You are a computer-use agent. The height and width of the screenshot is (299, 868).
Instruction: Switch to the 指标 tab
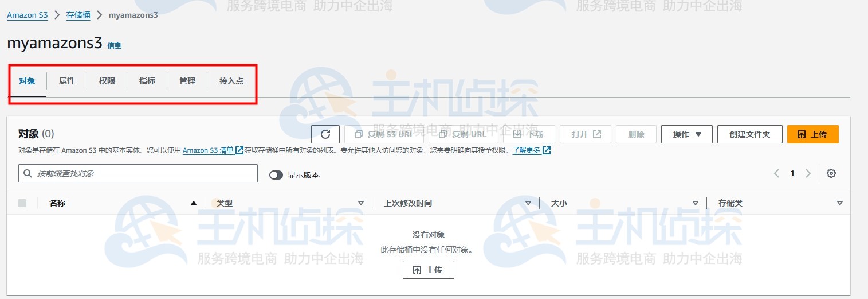point(147,81)
